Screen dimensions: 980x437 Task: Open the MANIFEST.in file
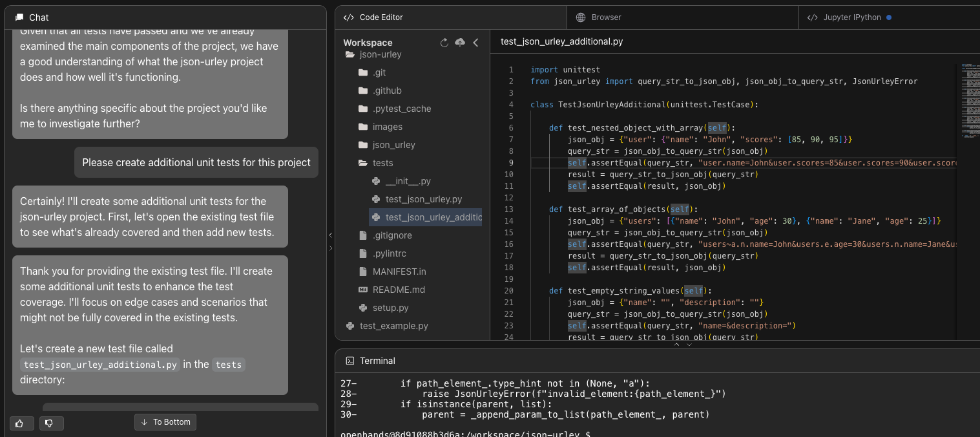click(399, 272)
